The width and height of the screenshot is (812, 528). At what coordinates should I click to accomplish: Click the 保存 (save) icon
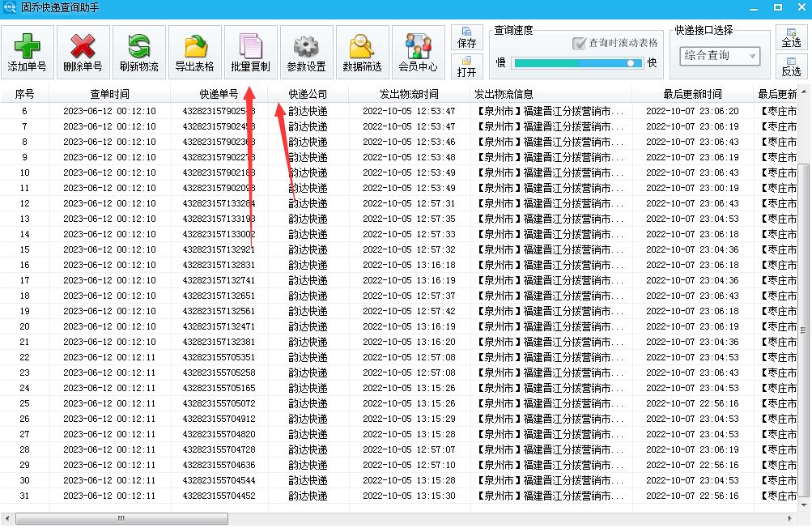pyautogui.click(x=466, y=36)
